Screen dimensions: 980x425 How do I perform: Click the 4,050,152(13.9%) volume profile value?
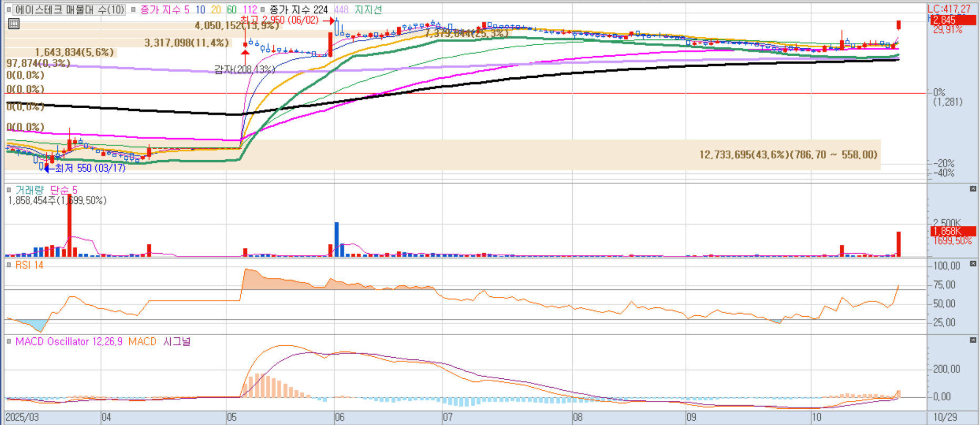click(x=236, y=26)
